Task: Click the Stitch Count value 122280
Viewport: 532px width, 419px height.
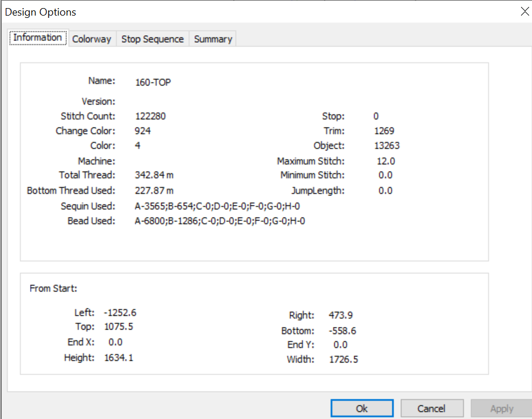Action: point(150,116)
